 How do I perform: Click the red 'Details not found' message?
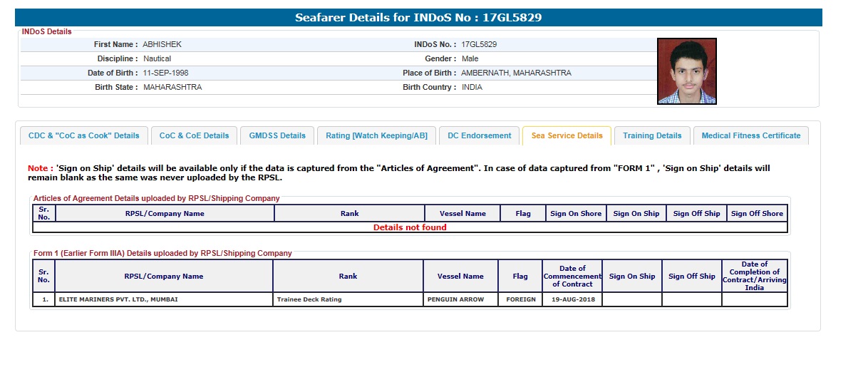point(410,227)
